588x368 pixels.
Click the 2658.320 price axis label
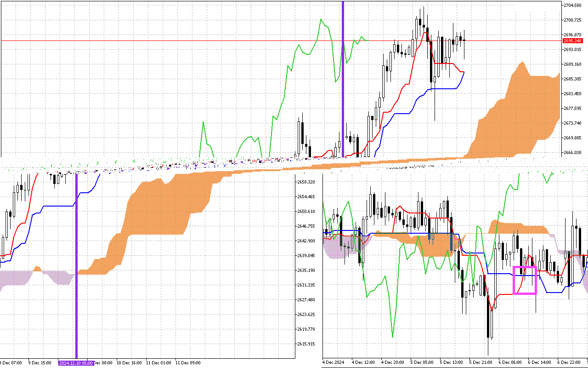306,182
